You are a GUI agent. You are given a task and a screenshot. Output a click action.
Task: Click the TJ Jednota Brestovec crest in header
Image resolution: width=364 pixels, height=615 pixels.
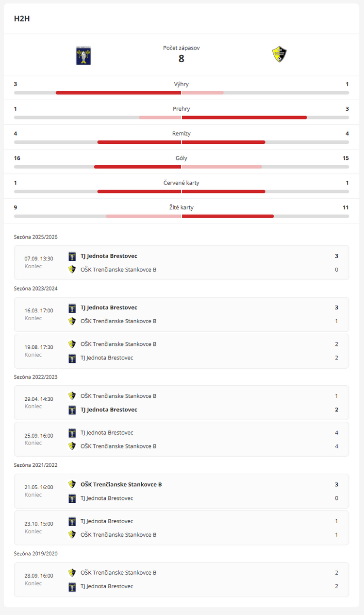[x=83, y=55]
